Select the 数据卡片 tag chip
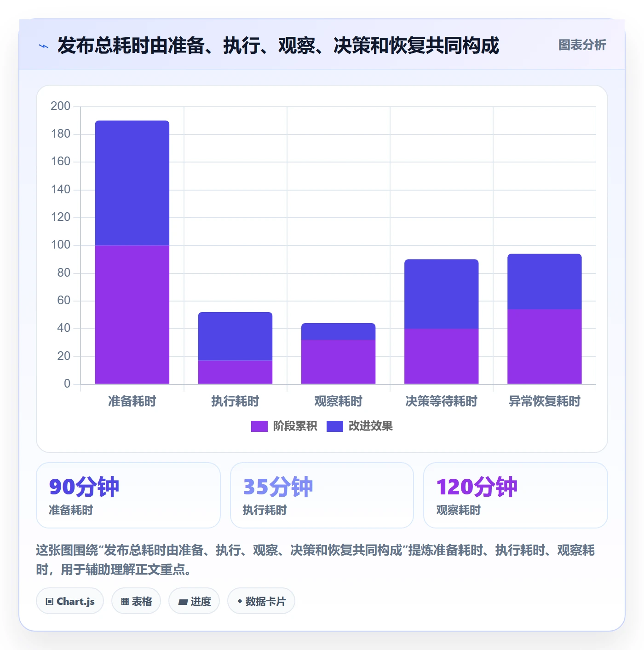The image size is (644, 650). click(x=261, y=601)
